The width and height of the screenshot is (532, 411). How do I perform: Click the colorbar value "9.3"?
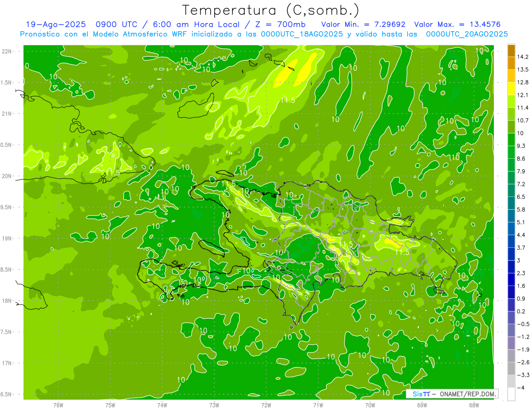[522, 146]
